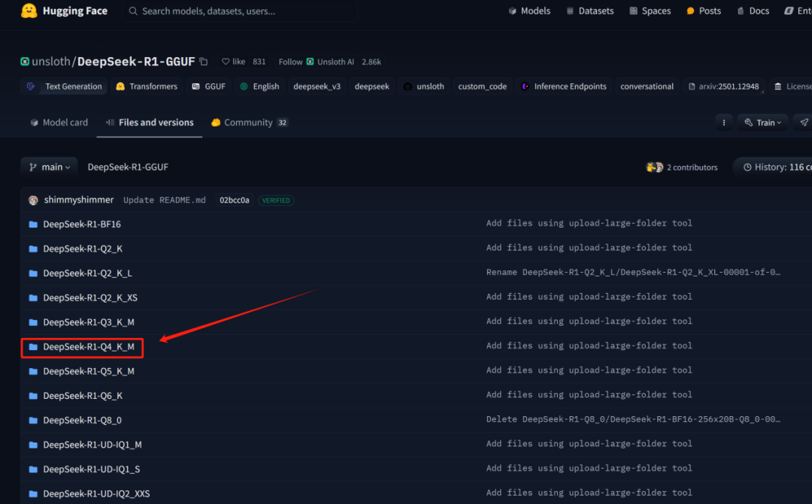Click DeepSeek-R1-GGUF breadcrumb path
The height and width of the screenshot is (504, 812).
coord(128,167)
